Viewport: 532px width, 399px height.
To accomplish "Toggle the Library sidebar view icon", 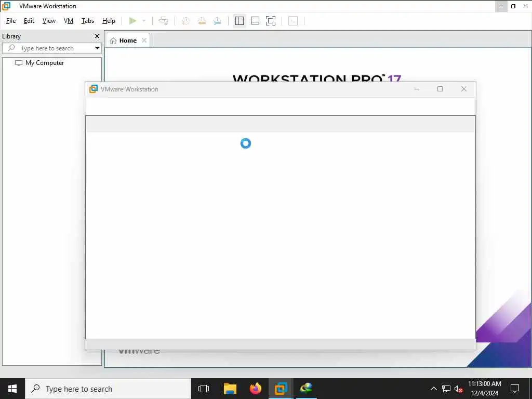I will (239, 21).
